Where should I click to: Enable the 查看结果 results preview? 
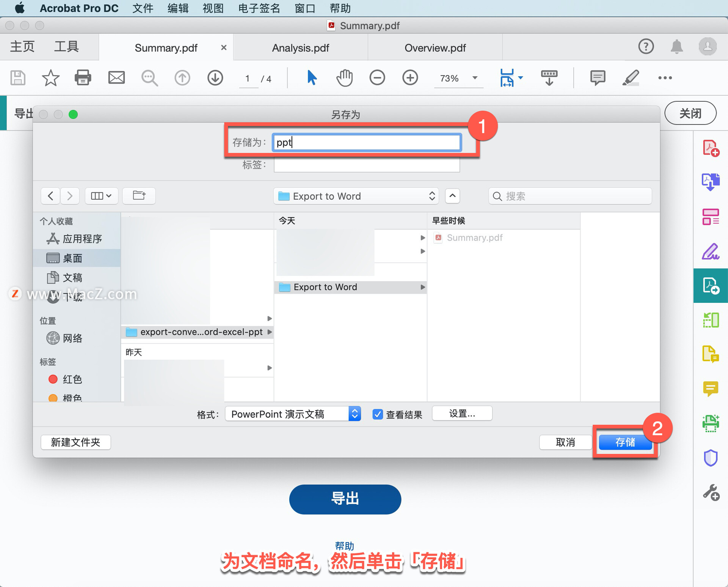(x=375, y=412)
